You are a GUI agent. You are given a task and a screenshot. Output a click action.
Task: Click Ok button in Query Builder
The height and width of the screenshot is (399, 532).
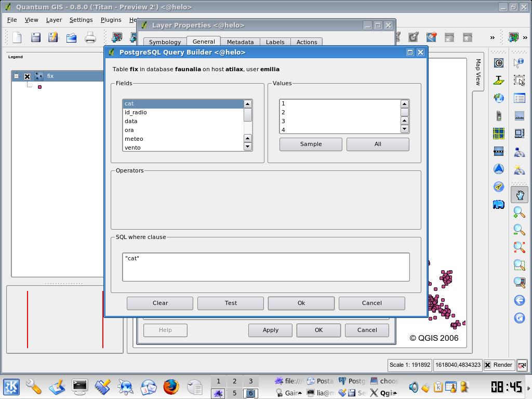301,303
